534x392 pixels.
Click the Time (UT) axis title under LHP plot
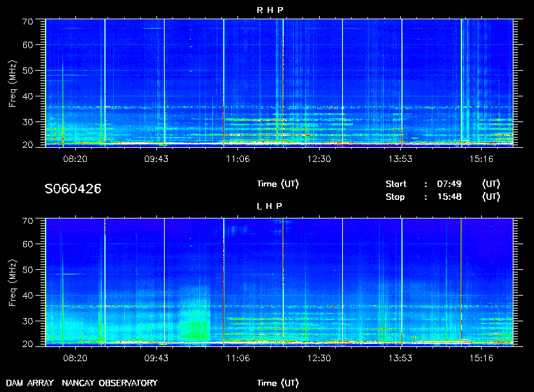point(278,383)
